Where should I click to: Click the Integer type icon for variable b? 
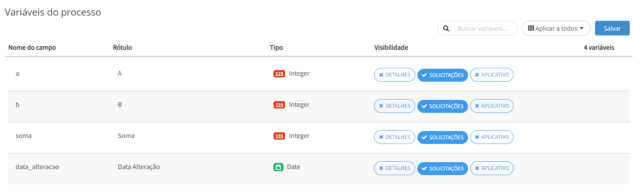click(279, 105)
